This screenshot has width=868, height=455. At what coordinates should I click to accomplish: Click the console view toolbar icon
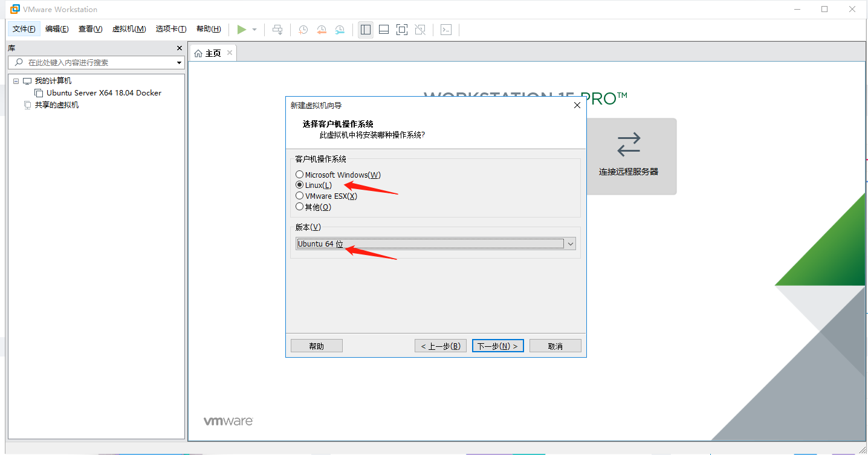[x=446, y=30]
